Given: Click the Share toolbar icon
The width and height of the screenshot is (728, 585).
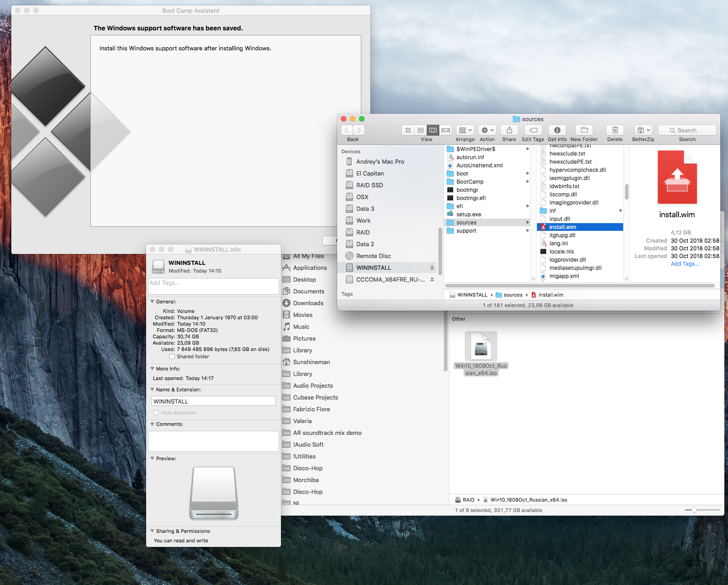Looking at the screenshot, I should pyautogui.click(x=509, y=130).
